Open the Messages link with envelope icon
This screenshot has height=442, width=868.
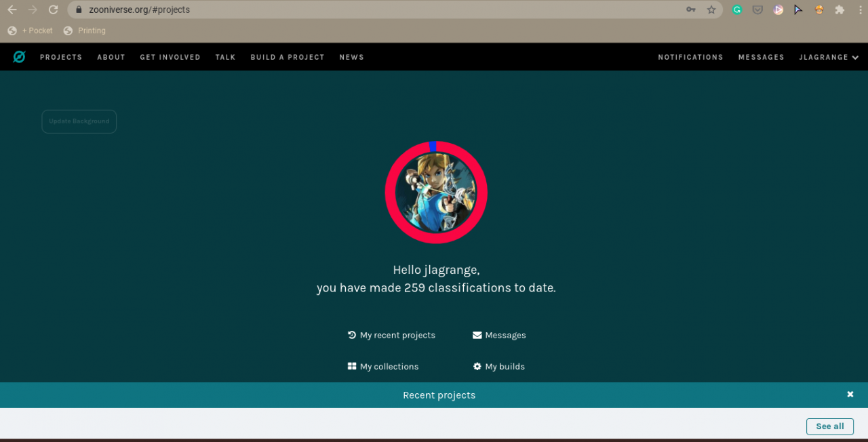point(499,335)
